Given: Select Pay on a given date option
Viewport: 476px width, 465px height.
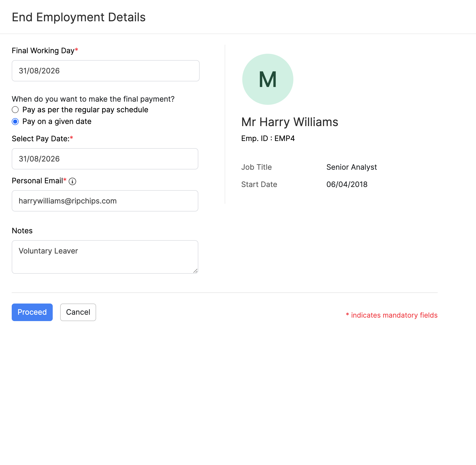Looking at the screenshot, I should pyautogui.click(x=15, y=122).
